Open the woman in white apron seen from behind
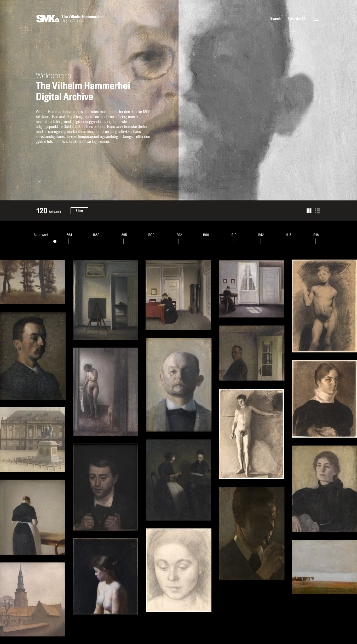This screenshot has height=644, width=357. [33, 517]
